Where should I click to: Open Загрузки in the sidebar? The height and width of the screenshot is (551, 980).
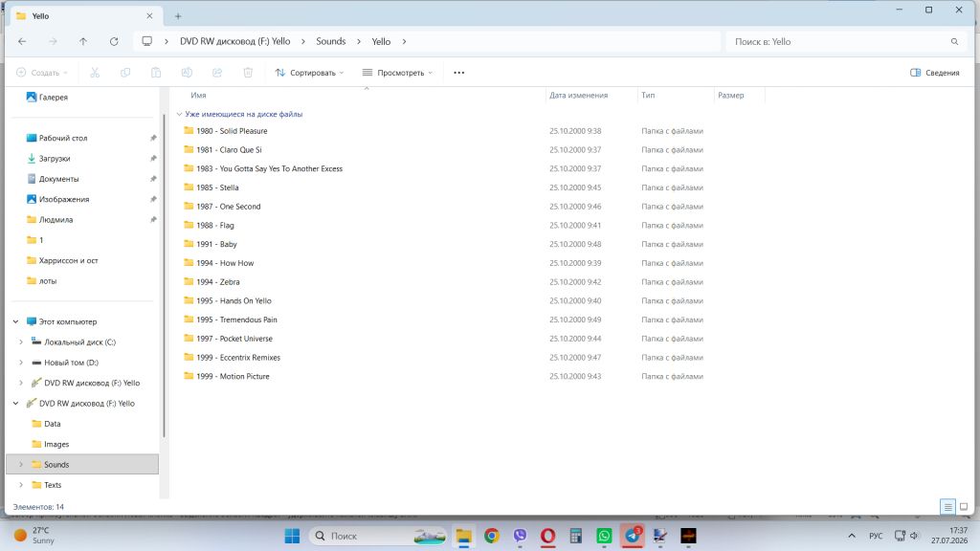point(48,159)
